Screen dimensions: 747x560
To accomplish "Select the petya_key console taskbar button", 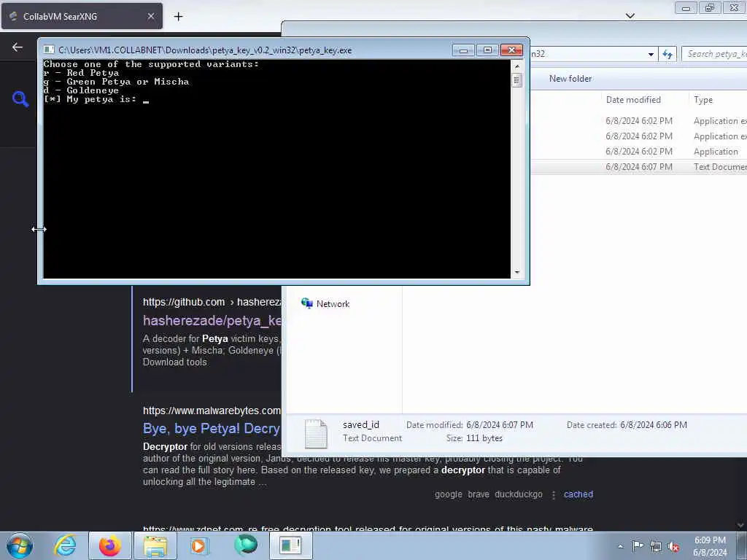I will click(x=290, y=545).
